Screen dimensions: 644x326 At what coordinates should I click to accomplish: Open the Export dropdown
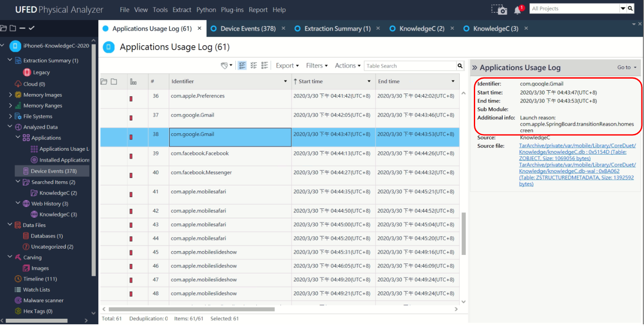(x=287, y=66)
